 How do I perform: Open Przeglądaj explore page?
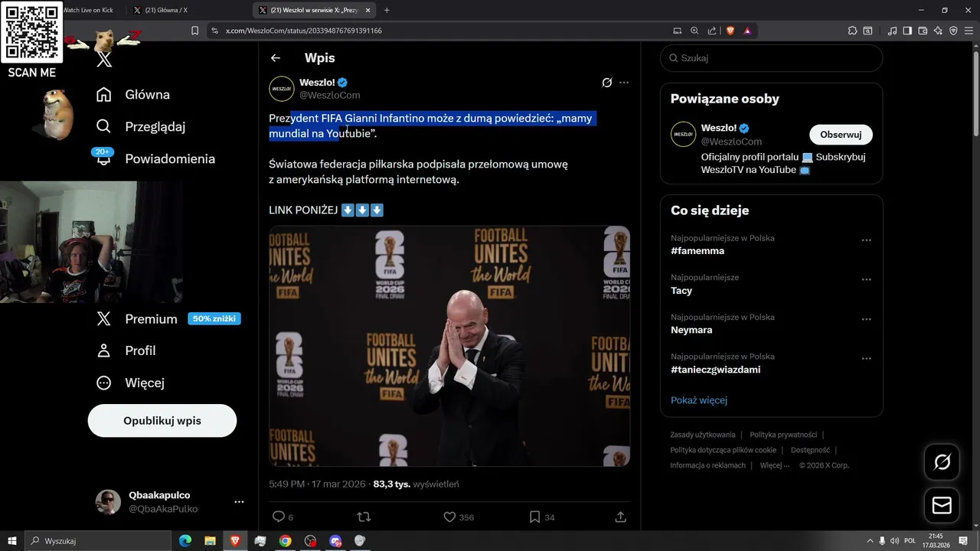(140, 126)
